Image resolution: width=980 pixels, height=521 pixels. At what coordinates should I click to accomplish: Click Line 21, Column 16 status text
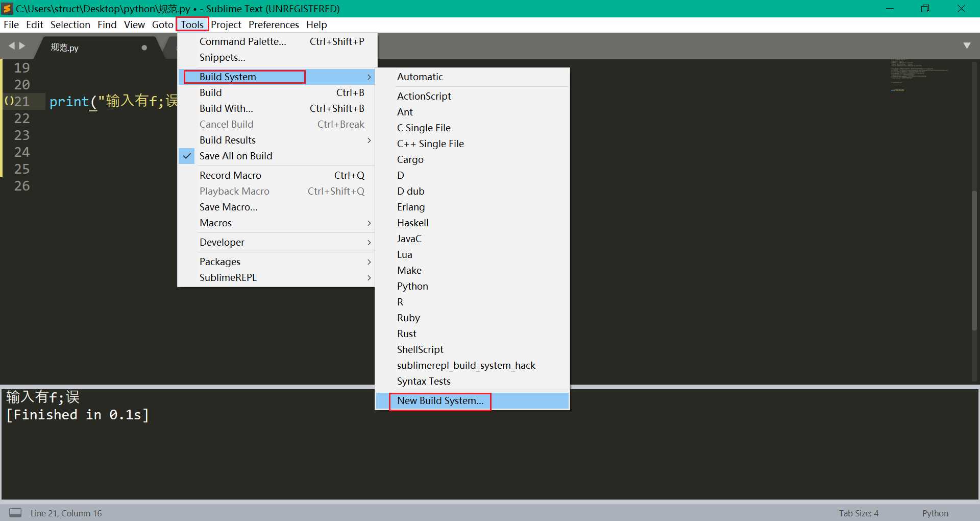66,513
